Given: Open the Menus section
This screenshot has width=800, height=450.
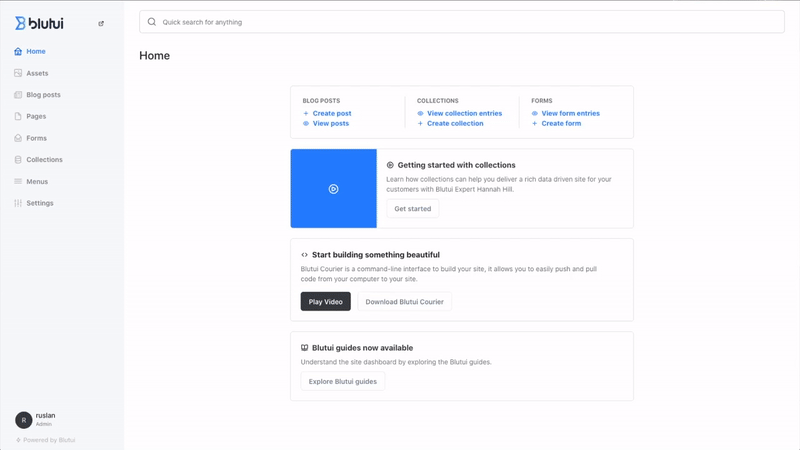Looking at the screenshot, I should (37, 181).
